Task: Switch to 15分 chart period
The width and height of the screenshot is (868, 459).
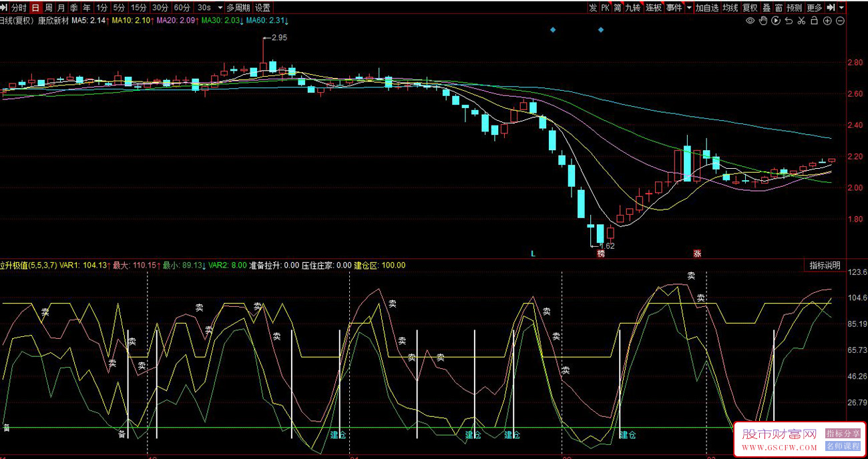Action: click(138, 8)
